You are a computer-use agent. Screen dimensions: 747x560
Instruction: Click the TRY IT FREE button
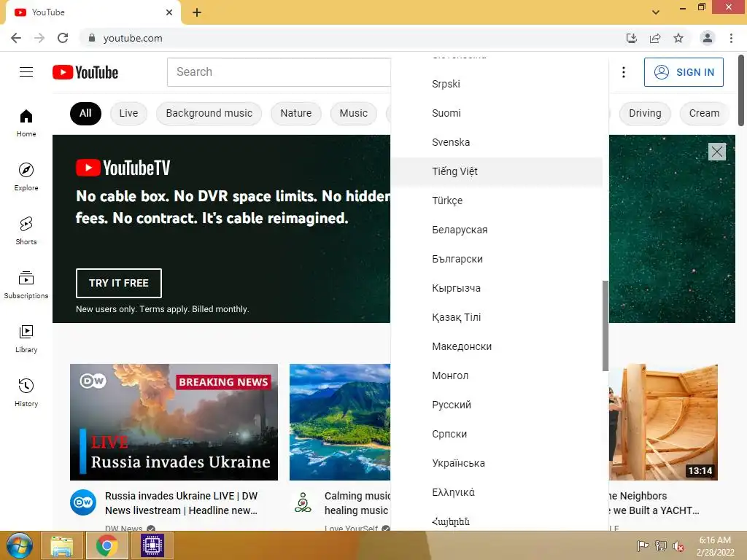119,283
